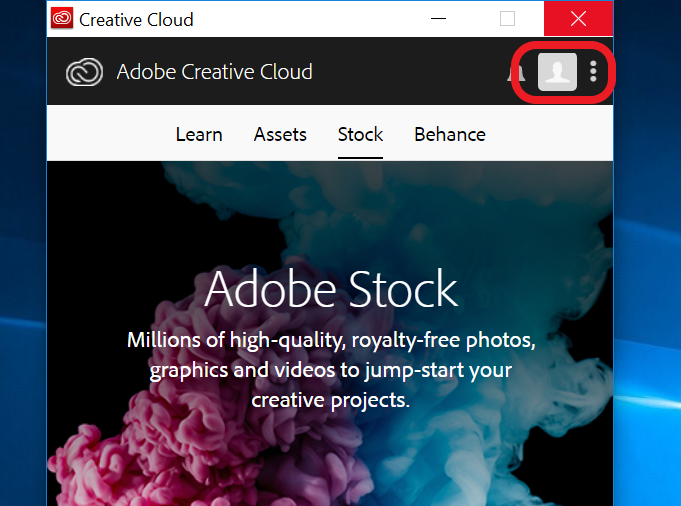Open the Behance tab
Image resolution: width=681 pixels, height=506 pixels.
tap(450, 135)
